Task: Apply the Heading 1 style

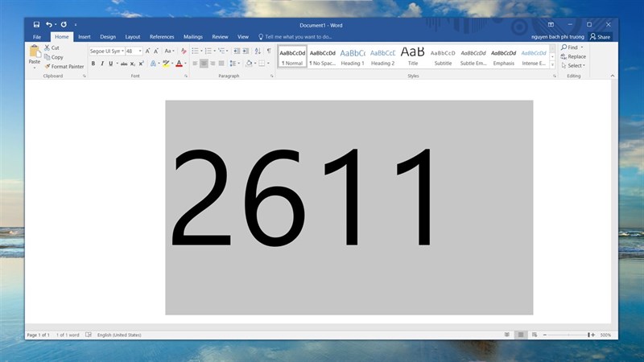Action: 353,56
